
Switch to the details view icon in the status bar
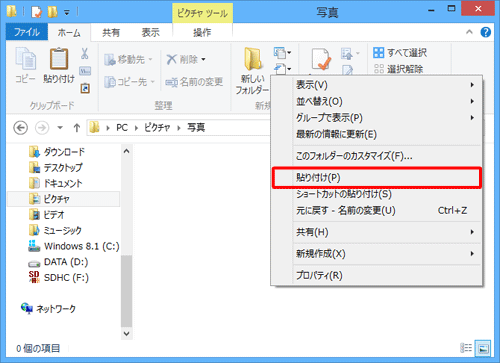tap(466, 348)
